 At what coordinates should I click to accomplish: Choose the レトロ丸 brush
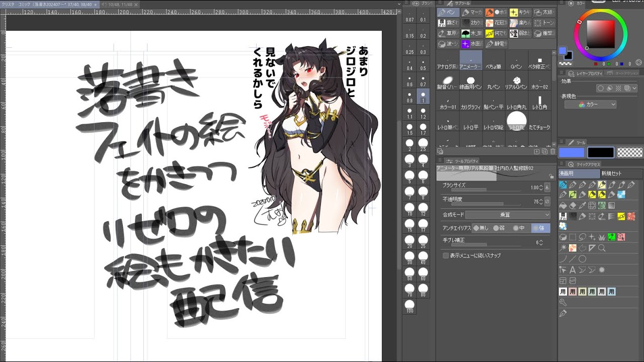point(517,122)
